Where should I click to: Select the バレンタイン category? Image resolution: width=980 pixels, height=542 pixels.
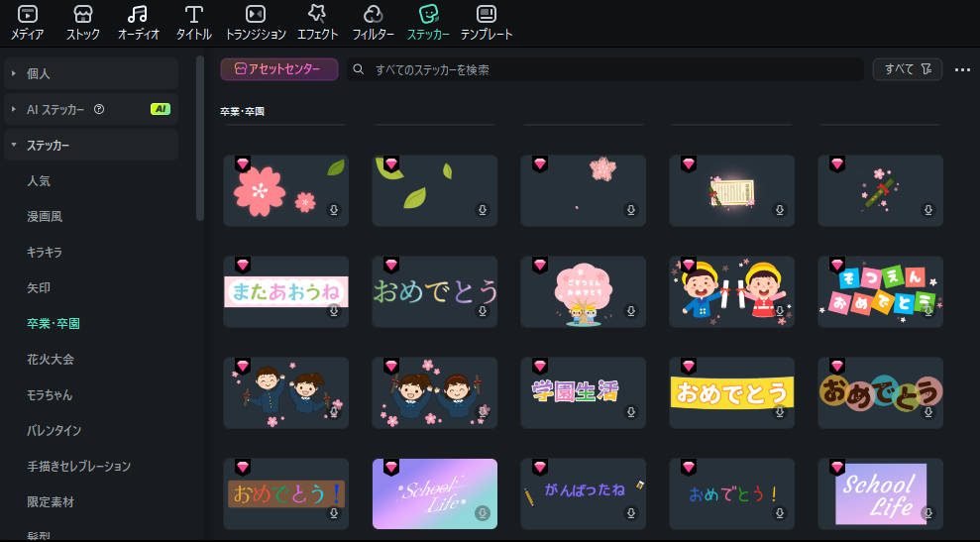coord(54,431)
